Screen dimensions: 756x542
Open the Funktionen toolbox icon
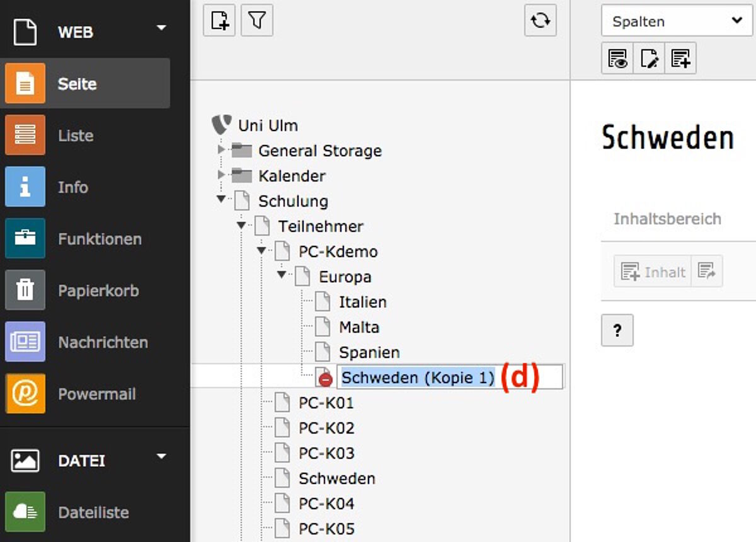25,238
